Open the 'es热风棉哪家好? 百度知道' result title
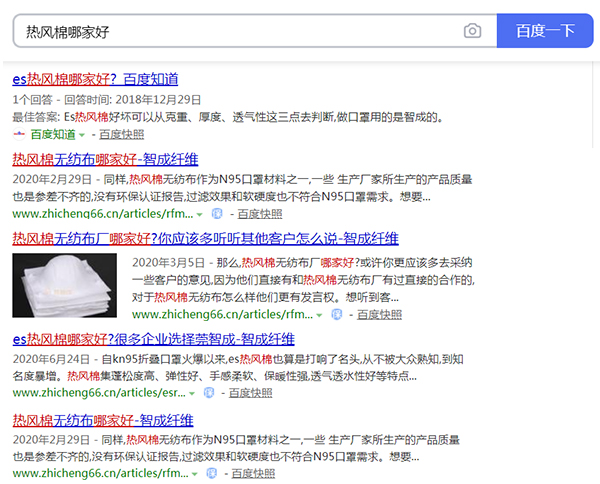Viewport: 600px width, 484px height. pos(95,79)
